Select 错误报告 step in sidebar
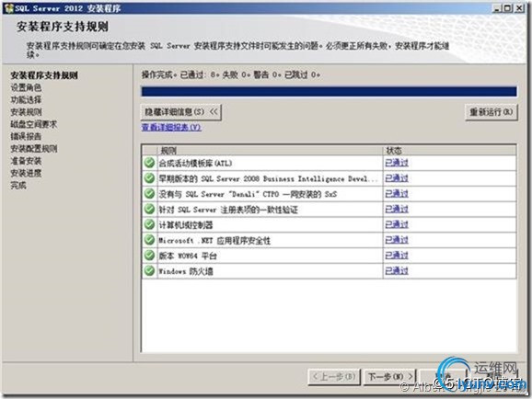 (x=26, y=136)
